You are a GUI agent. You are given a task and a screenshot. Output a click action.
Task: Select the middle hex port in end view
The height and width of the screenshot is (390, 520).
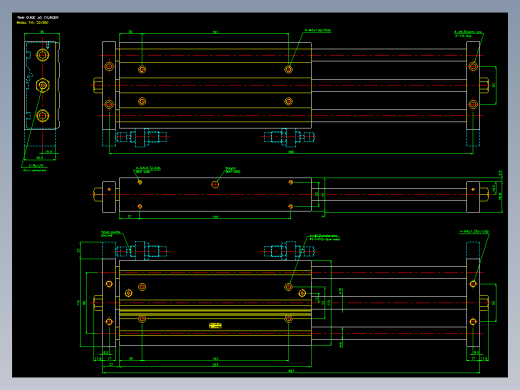[43, 85]
